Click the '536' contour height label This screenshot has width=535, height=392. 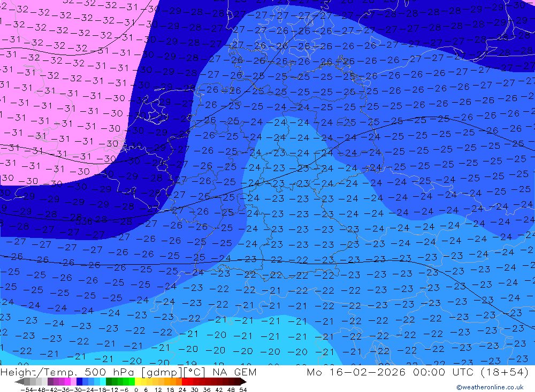coord(84,221)
